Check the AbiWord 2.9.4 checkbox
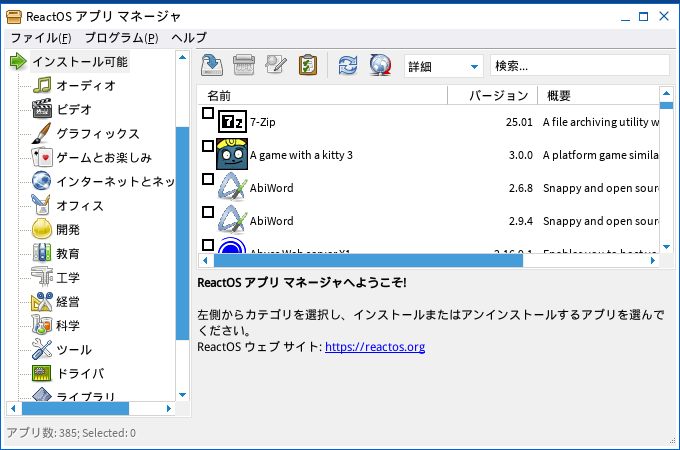 point(208,212)
